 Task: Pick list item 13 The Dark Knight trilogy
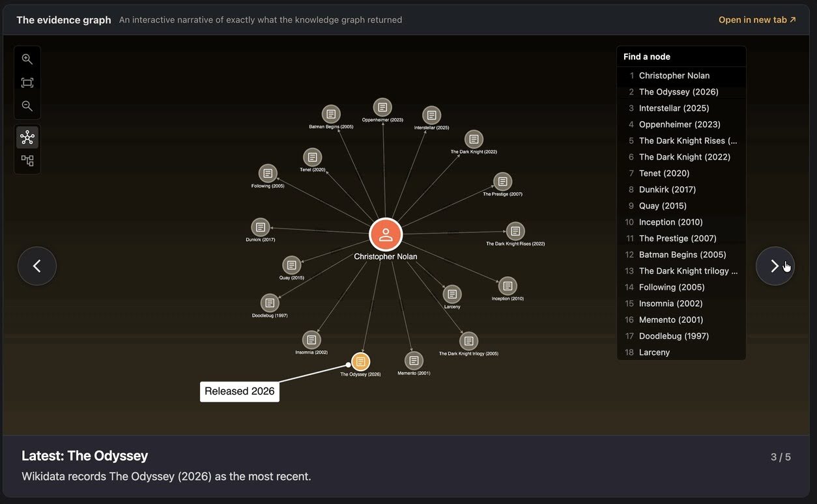(x=681, y=271)
